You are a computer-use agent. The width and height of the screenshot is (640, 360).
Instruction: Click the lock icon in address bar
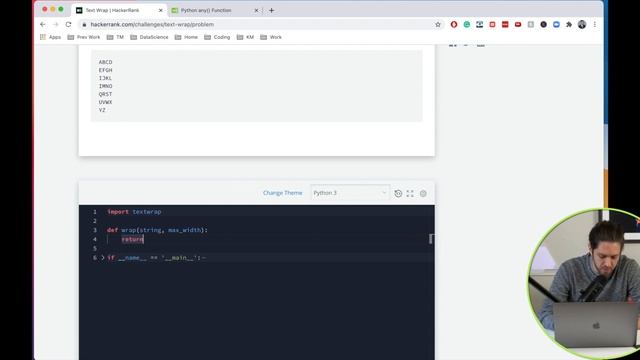point(84,24)
